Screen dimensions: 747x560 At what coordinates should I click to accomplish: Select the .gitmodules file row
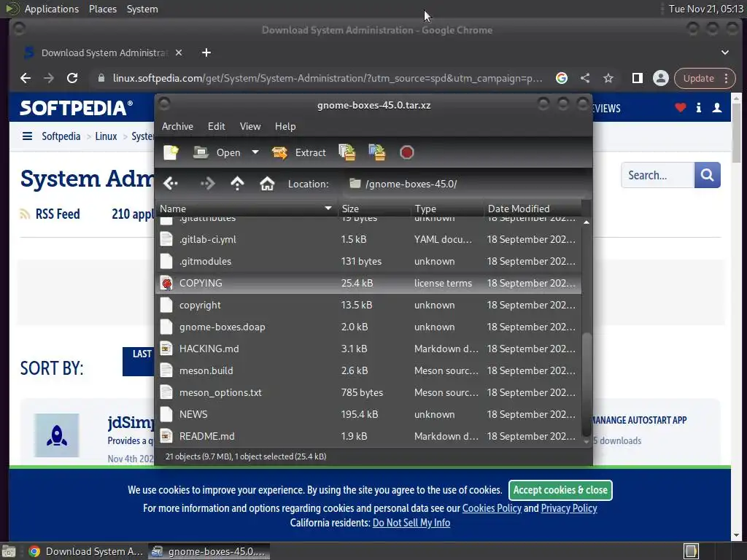[x=368, y=262]
